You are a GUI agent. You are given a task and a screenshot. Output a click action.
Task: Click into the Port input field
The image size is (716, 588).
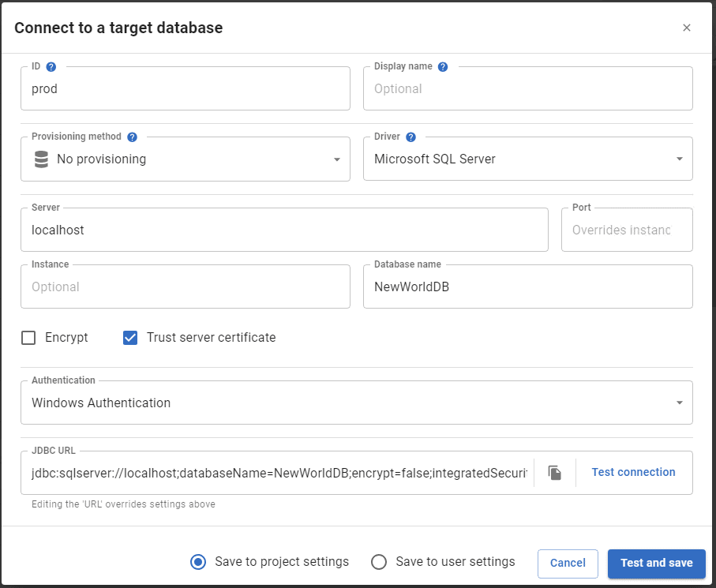[627, 230]
